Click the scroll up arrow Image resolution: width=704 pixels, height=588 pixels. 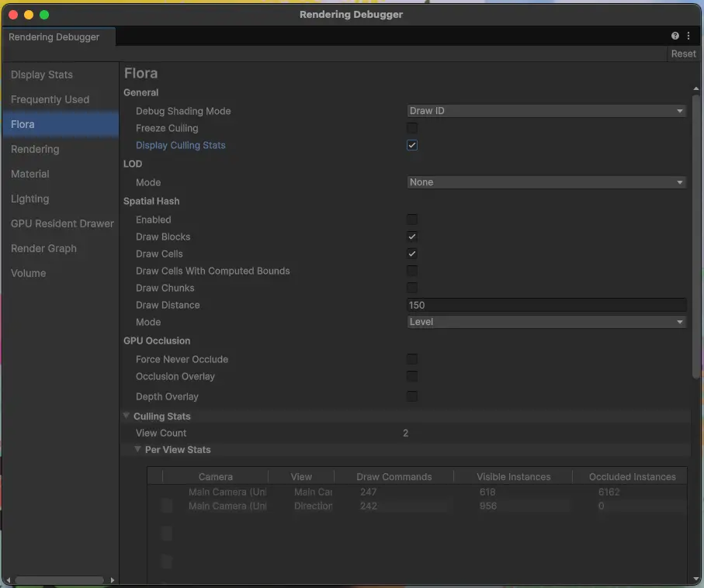click(x=696, y=88)
